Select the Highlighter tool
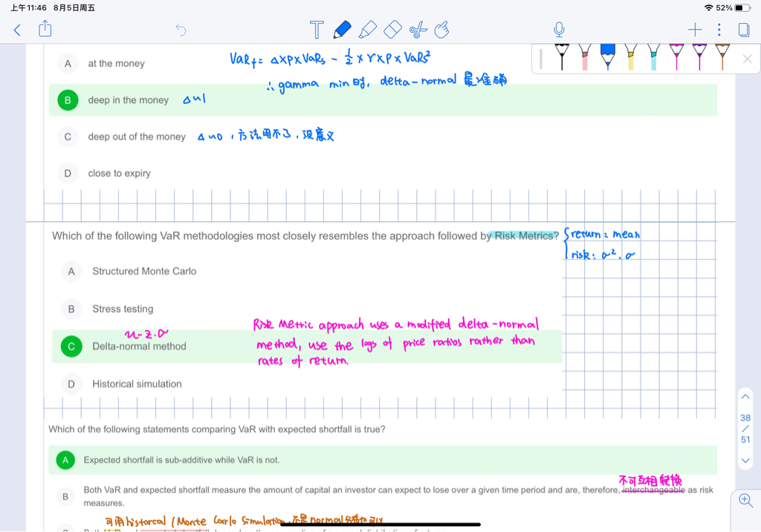This screenshot has width=761, height=532. click(367, 30)
